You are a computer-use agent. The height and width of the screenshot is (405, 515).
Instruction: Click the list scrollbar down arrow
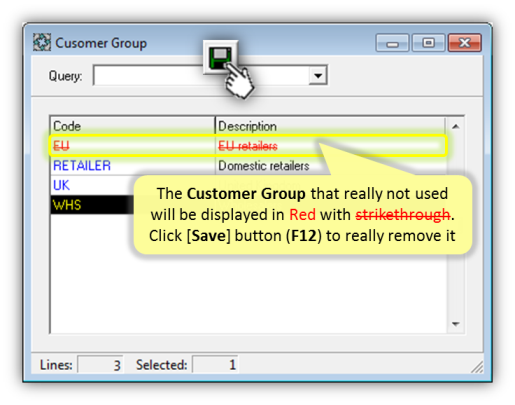point(455,324)
